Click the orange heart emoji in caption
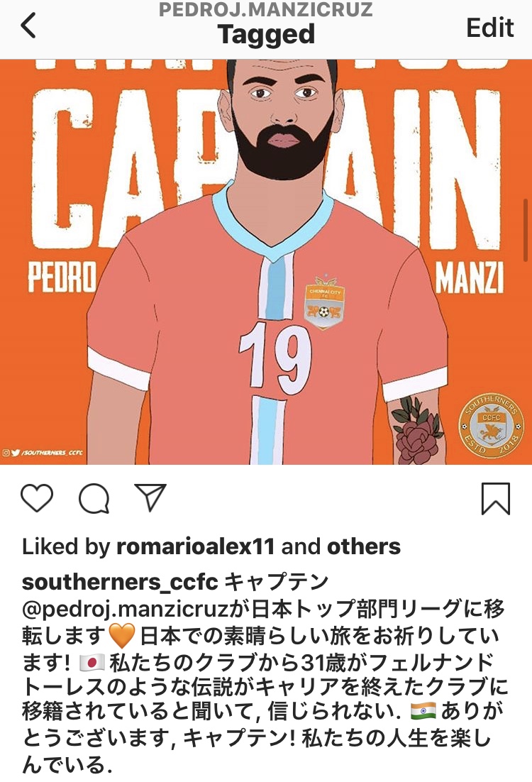This screenshot has width=532, height=782. click(x=122, y=636)
